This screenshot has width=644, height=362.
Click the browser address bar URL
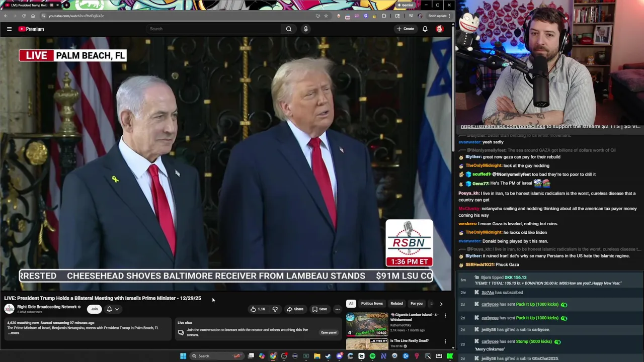76,16
